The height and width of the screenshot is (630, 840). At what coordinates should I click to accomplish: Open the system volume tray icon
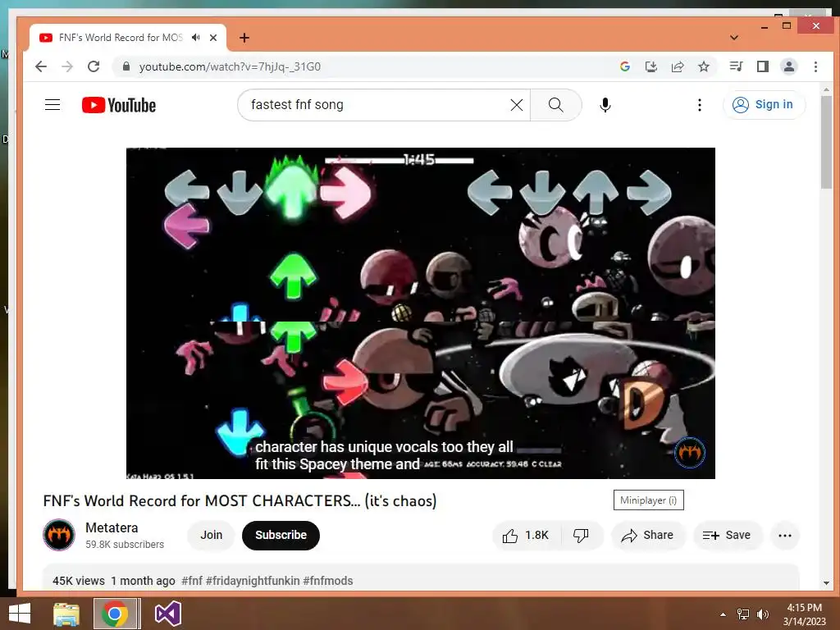tap(762, 614)
